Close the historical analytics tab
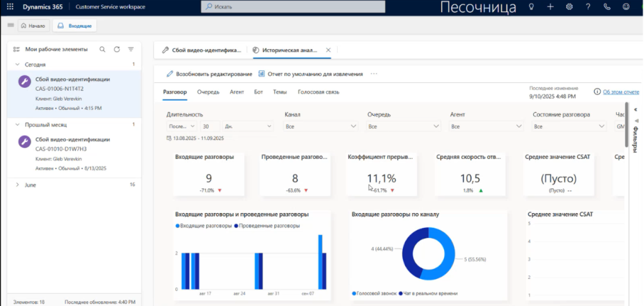Viewport: 644px width, 306px height. (x=328, y=50)
